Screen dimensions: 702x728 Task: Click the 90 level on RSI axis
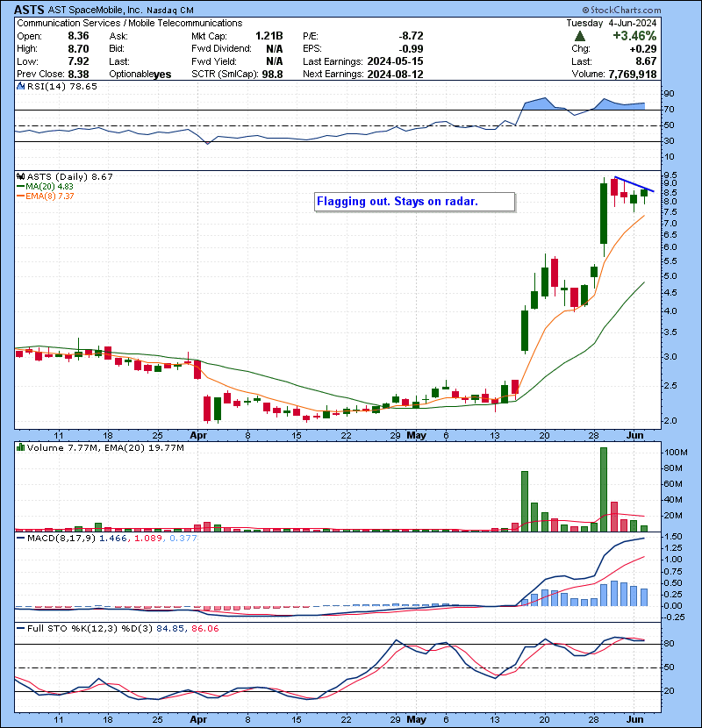[669, 93]
